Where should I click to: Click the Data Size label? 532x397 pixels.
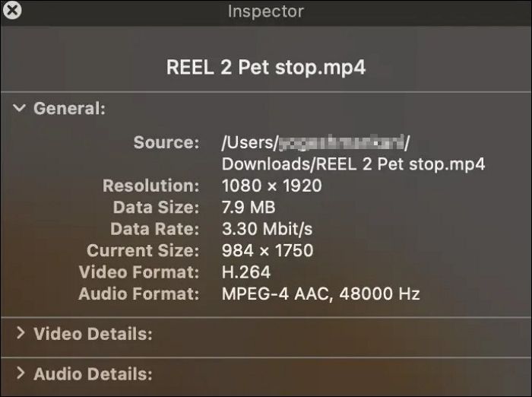pyautogui.click(x=156, y=208)
